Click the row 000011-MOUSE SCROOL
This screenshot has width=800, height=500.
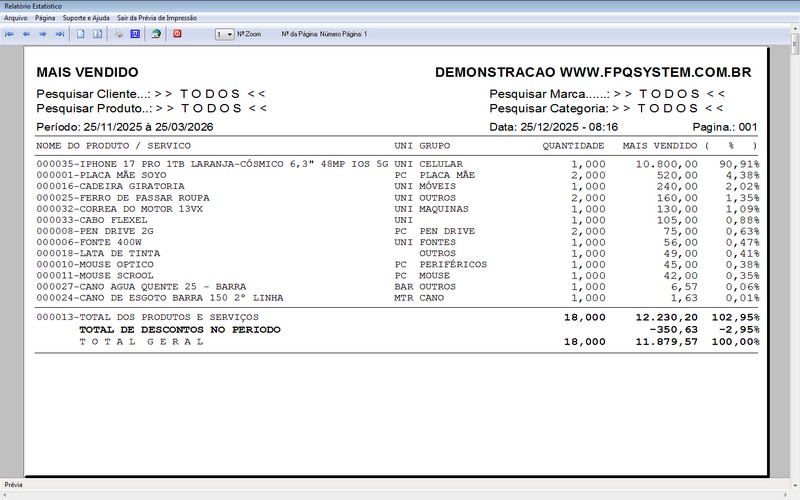(397, 276)
